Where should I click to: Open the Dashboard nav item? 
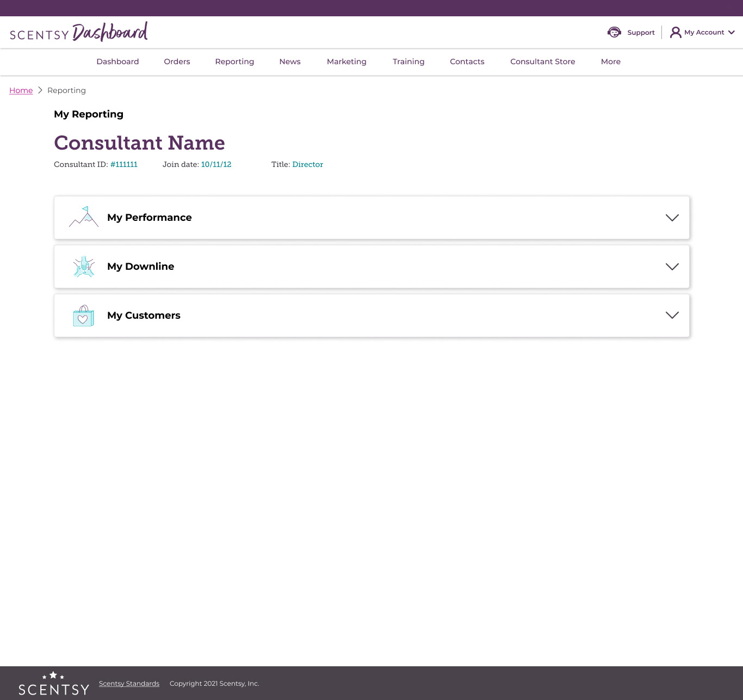(117, 61)
